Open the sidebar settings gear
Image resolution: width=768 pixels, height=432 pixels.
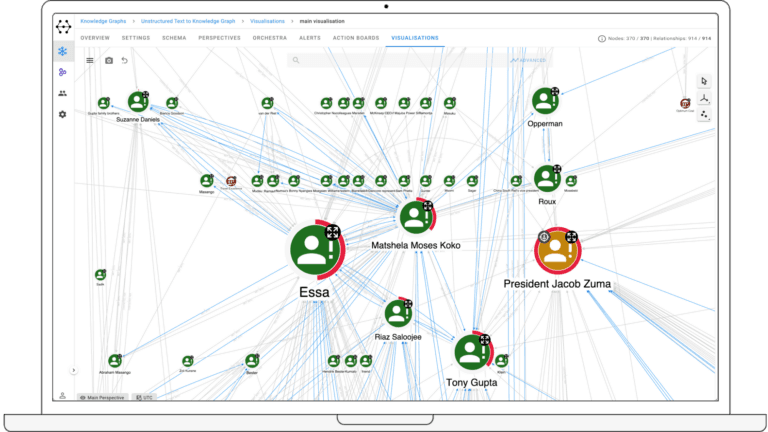63,114
